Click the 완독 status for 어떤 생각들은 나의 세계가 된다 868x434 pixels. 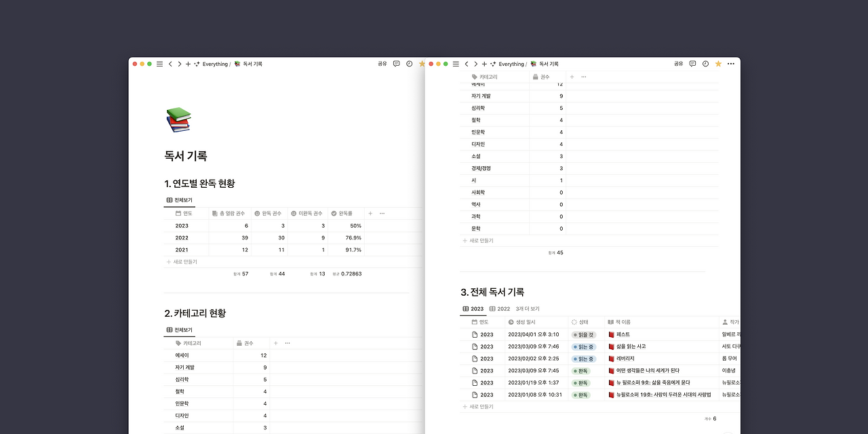581,371
